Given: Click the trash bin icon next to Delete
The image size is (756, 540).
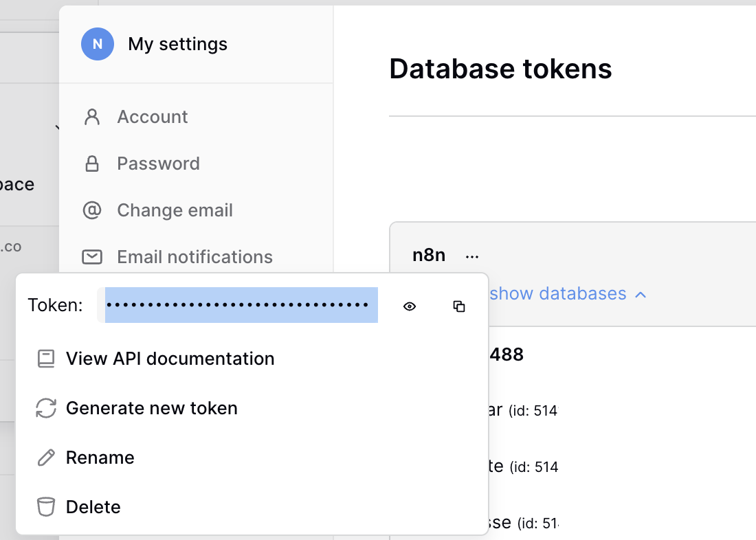Looking at the screenshot, I should tap(46, 507).
